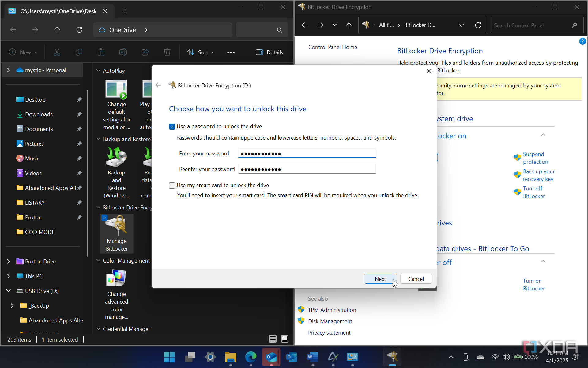Show hidden system tray icons

point(451,357)
